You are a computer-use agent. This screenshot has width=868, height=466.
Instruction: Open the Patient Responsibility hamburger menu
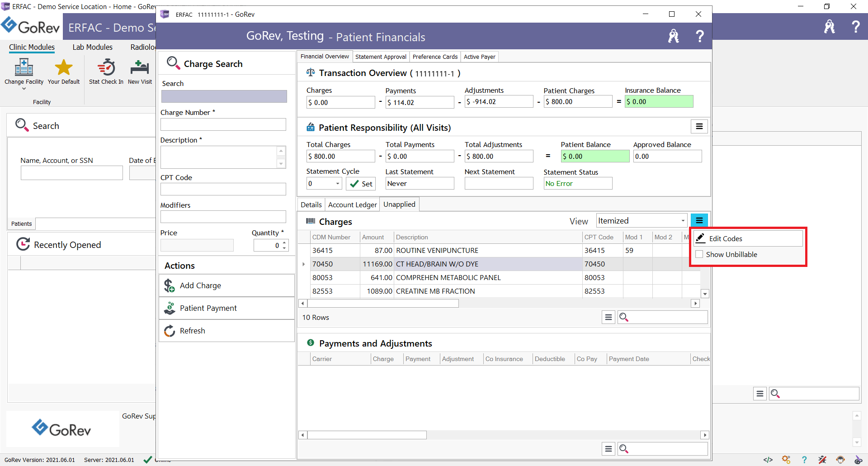coord(699,127)
